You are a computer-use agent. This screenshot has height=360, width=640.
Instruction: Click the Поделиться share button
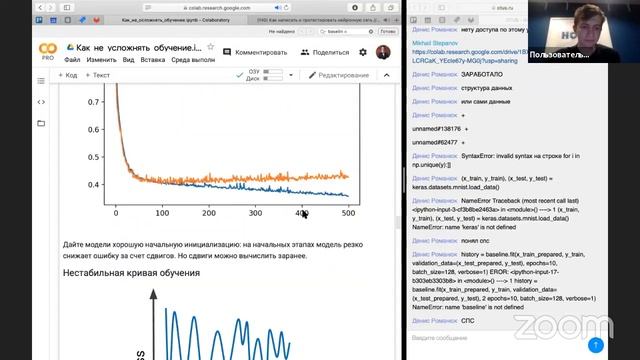pos(325,52)
